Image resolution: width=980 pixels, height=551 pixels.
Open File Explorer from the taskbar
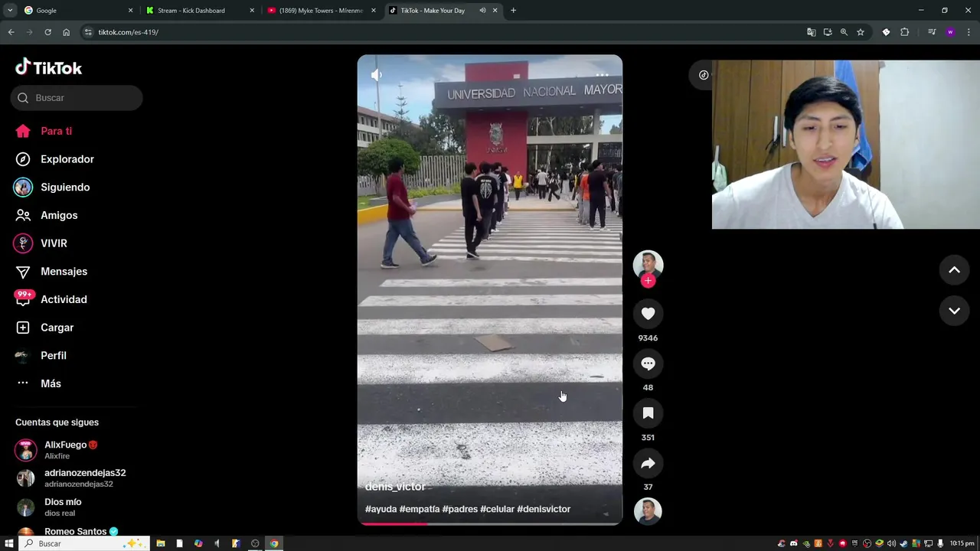(161, 543)
